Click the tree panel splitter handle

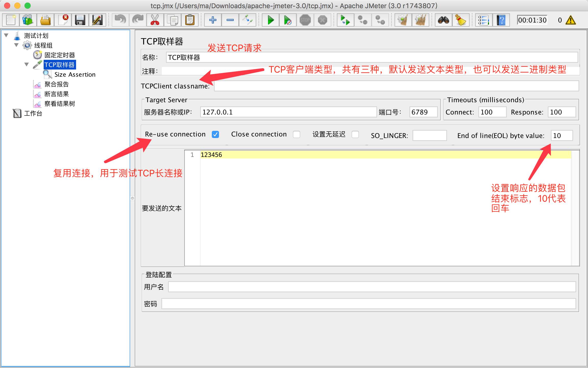[x=132, y=198]
